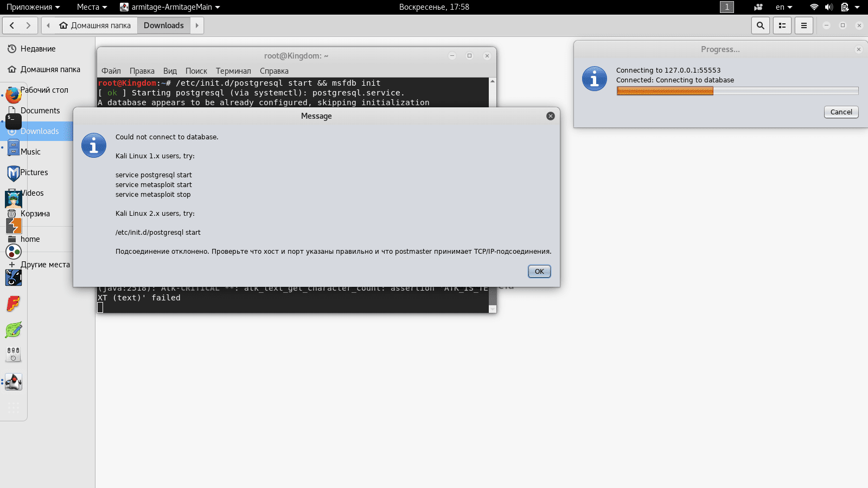Launch BeEF bull dock icon
Image resolution: width=868 pixels, height=488 pixels.
click(13, 278)
